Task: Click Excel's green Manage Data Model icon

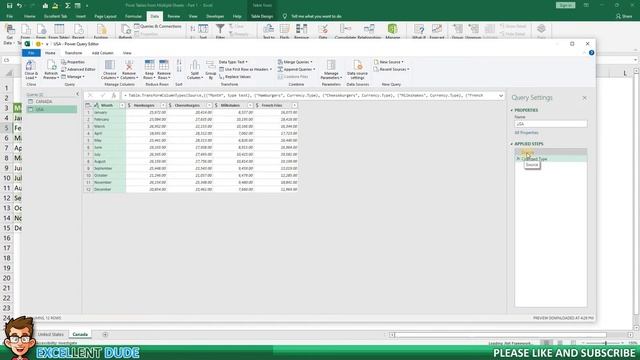Action: (393, 29)
